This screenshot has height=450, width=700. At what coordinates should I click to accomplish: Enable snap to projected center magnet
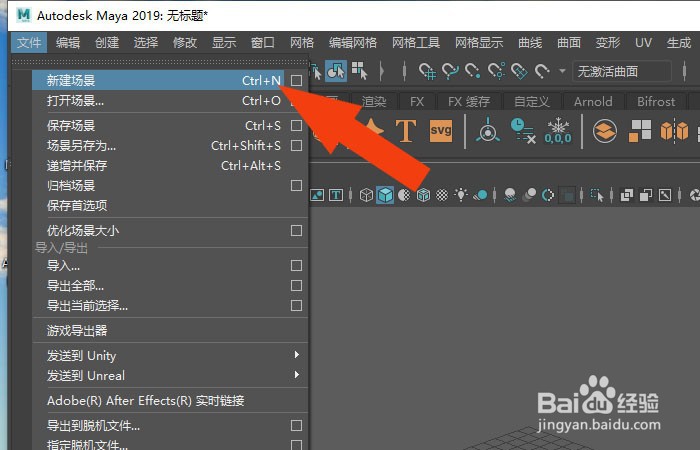(x=496, y=71)
